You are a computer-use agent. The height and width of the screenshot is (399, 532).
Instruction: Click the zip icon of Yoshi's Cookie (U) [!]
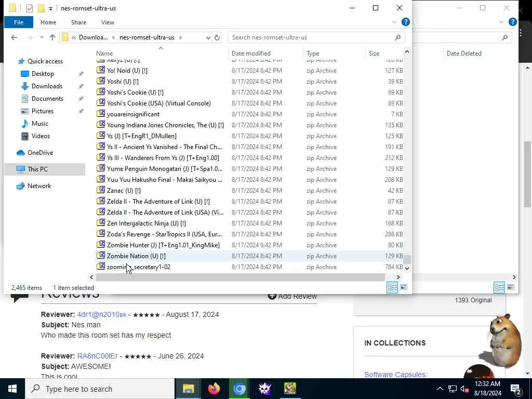click(101, 92)
